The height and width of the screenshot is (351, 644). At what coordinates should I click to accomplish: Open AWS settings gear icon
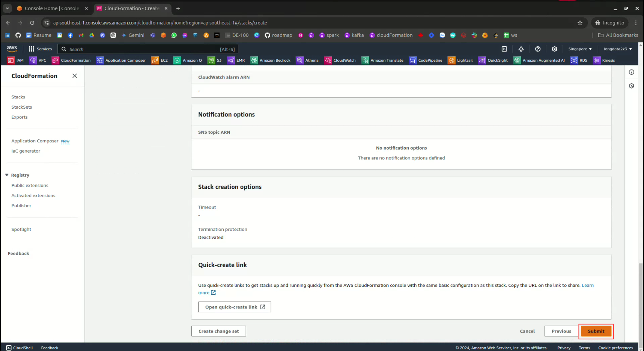pyautogui.click(x=554, y=49)
